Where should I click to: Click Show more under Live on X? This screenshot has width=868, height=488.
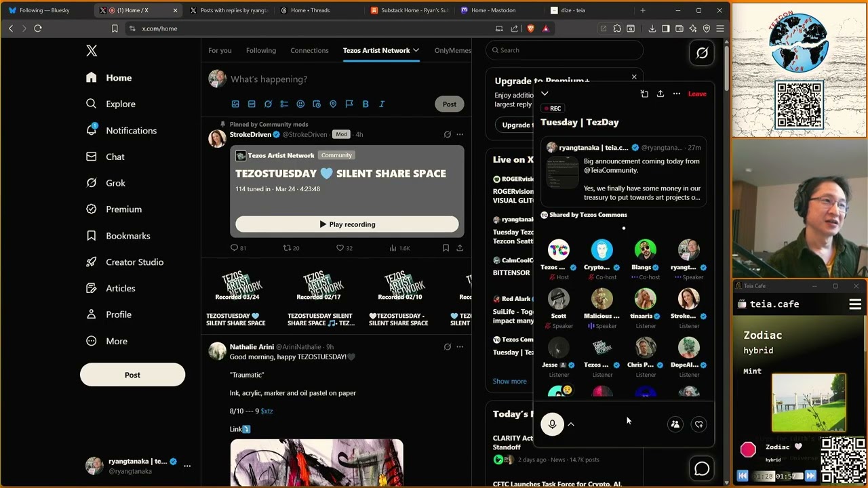[509, 381]
